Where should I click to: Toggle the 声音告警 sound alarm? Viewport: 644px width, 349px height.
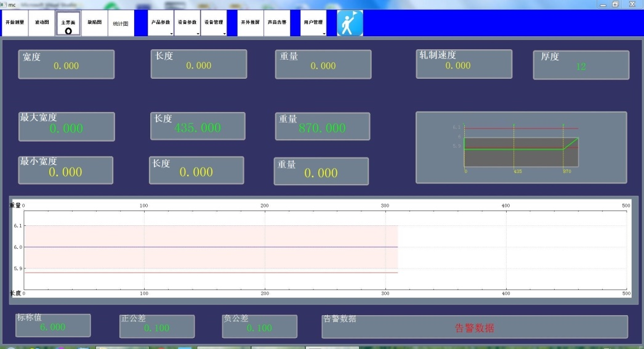(x=277, y=23)
